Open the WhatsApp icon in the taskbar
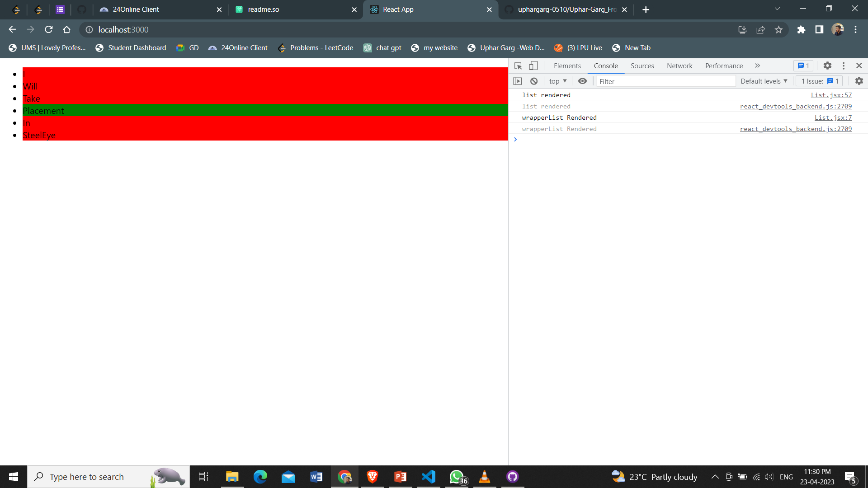 [456, 476]
